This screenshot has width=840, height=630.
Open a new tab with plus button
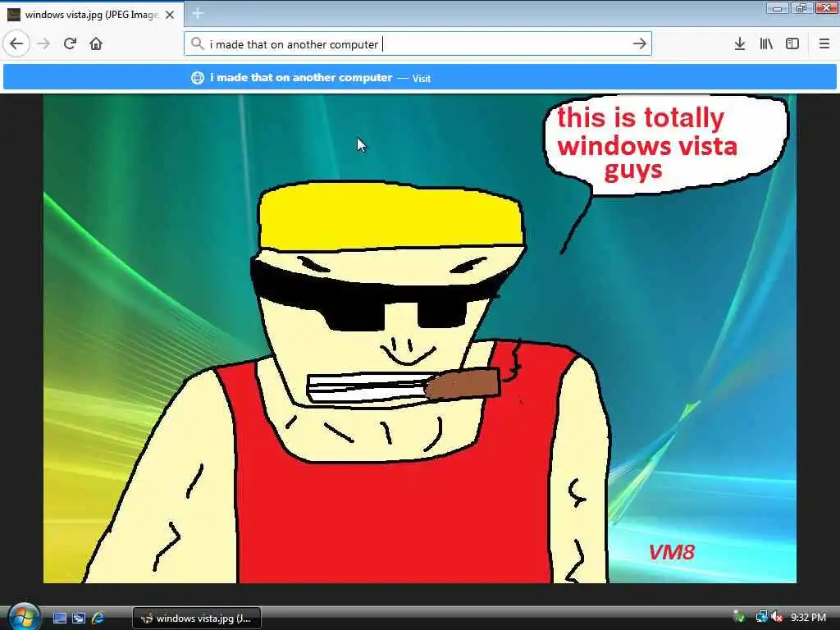198,13
